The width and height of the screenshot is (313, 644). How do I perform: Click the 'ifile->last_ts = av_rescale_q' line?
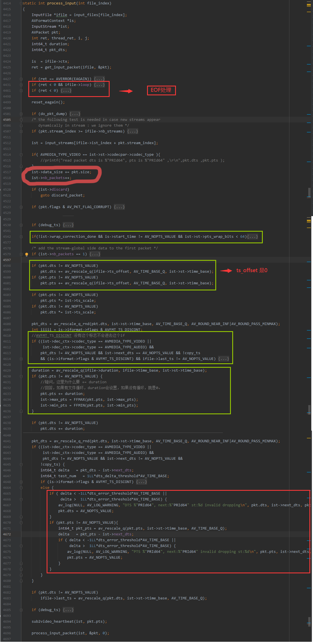[124, 598]
